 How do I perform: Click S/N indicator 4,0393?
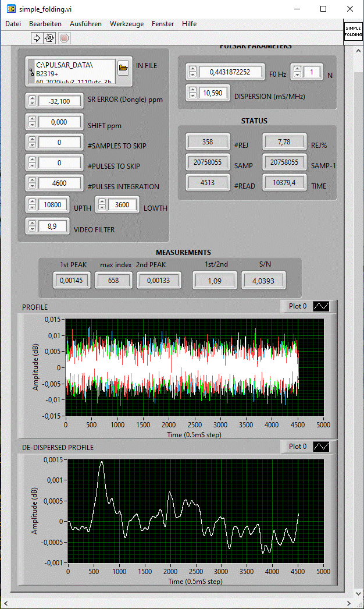click(263, 281)
